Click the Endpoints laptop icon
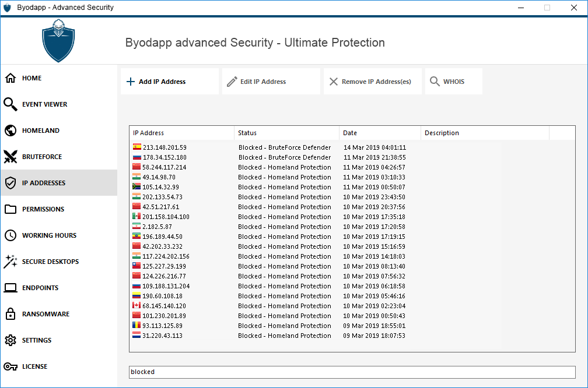The image size is (588, 388). (10, 288)
